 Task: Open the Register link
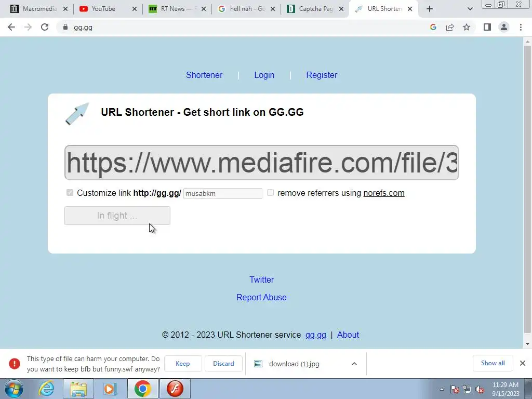(322, 75)
